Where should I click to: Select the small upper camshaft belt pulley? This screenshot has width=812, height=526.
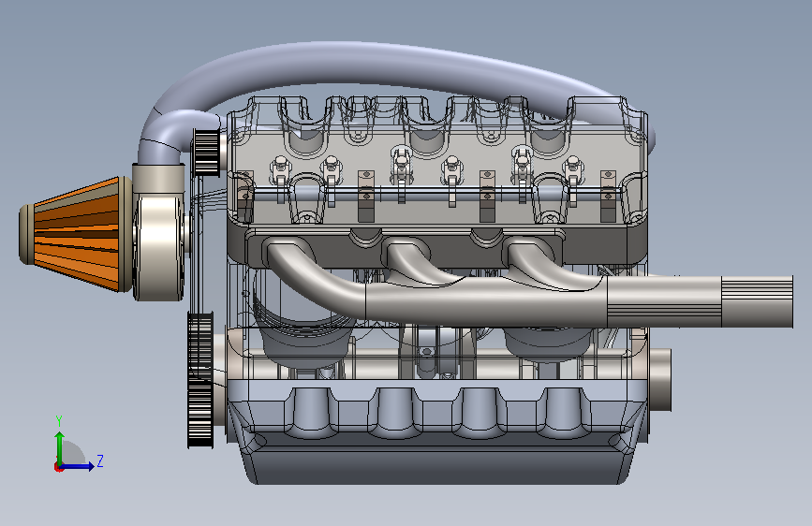(206, 153)
